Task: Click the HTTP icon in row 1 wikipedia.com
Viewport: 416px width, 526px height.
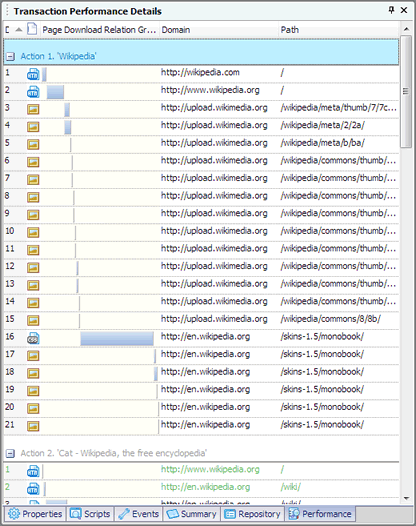Action: [x=33, y=74]
